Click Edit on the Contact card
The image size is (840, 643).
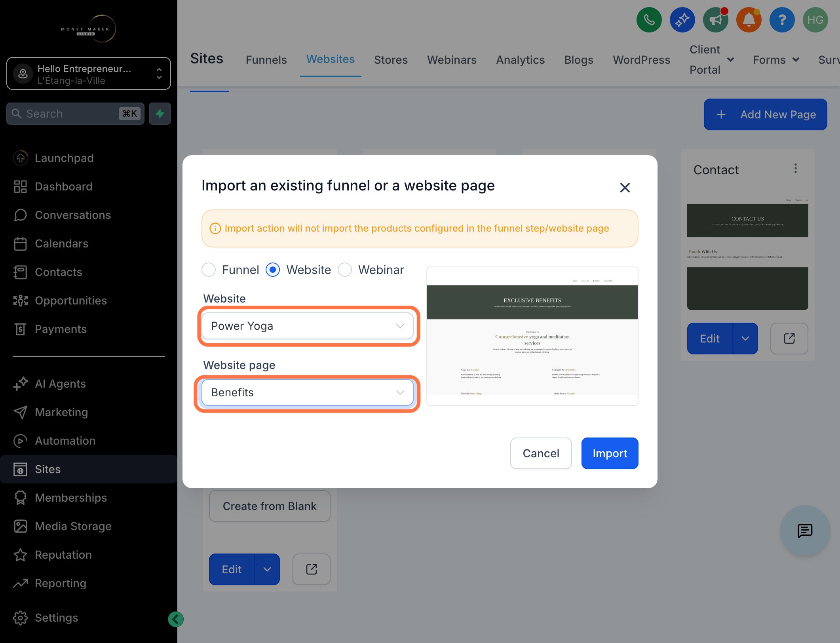coord(710,339)
